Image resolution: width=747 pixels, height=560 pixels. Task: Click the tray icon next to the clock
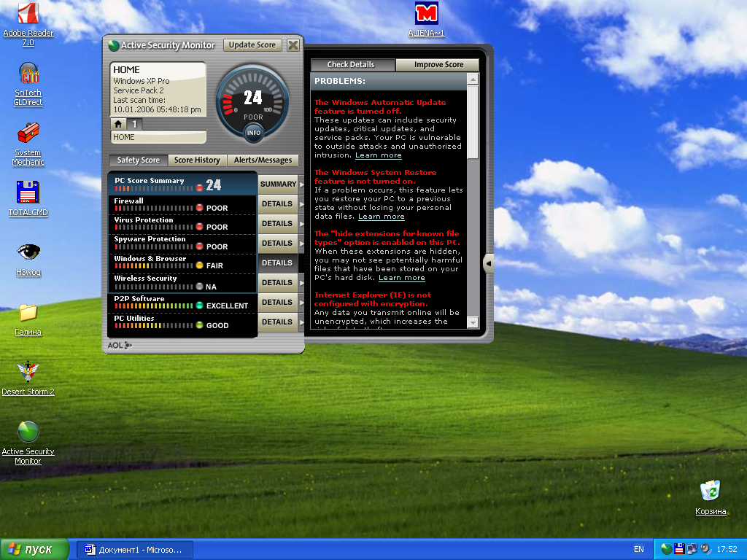pyautogui.click(x=705, y=549)
